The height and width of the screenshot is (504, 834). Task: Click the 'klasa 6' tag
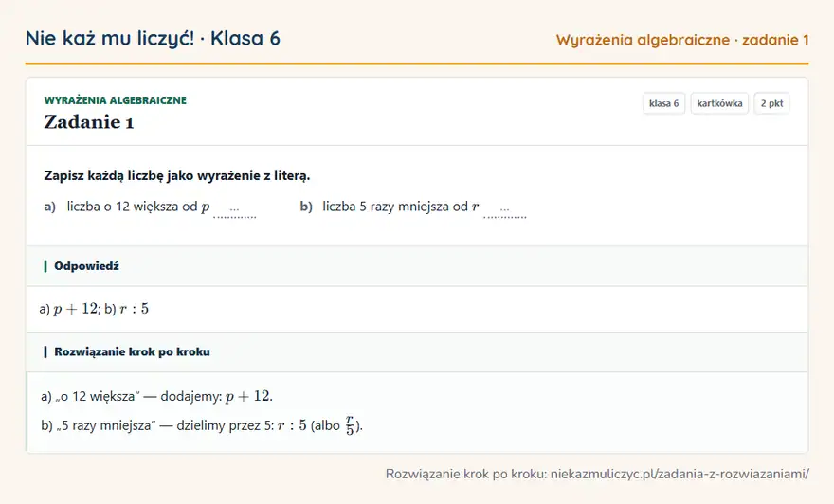tap(663, 103)
